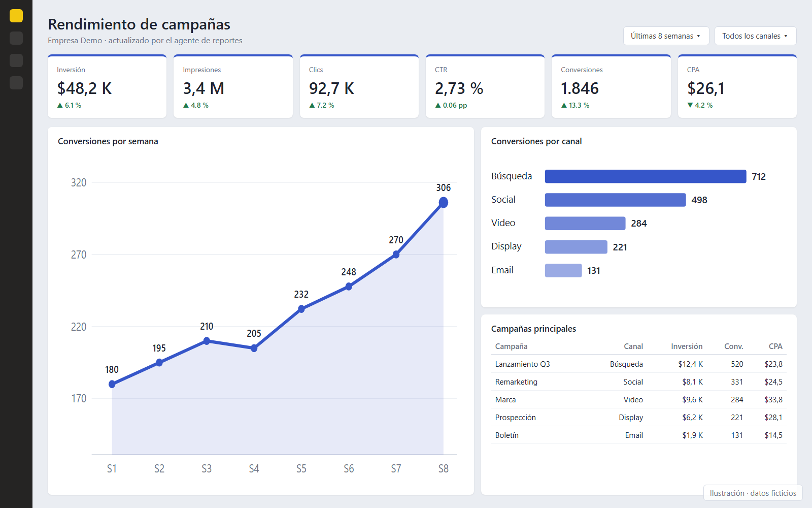
Task: Select the Clics 92,7 K card
Action: pos(359,86)
